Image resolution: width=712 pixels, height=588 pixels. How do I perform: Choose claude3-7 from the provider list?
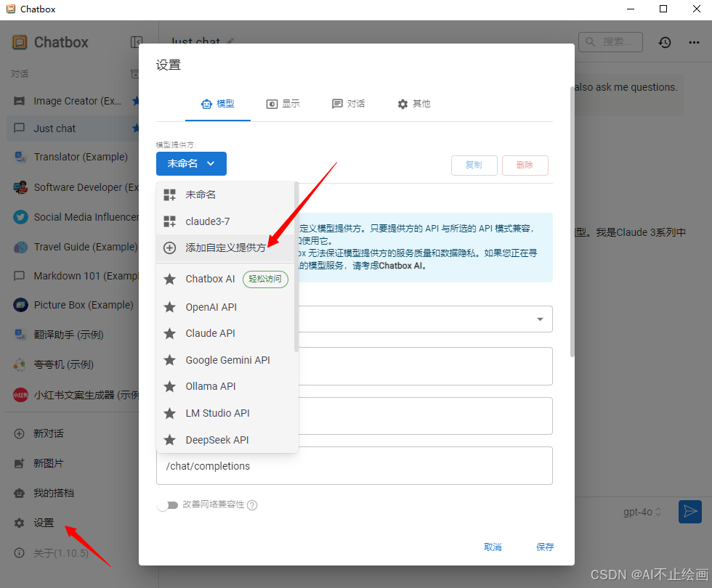227,221
